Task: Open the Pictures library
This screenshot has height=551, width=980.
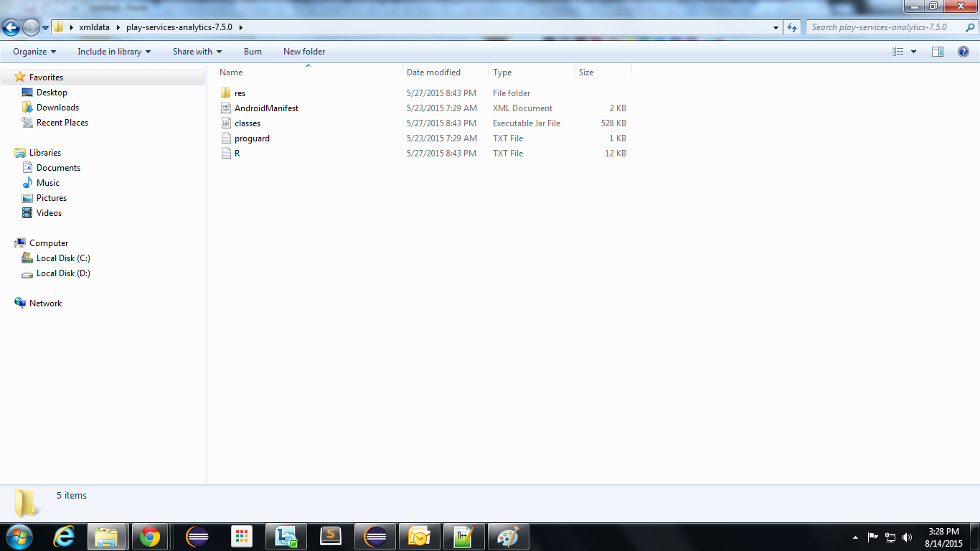Action: tap(52, 198)
